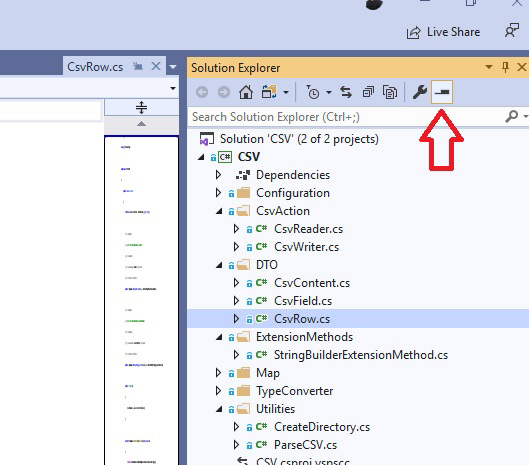The height and width of the screenshot is (465, 529).
Task: Open the editor member navigation dropdown
Action: (173, 88)
